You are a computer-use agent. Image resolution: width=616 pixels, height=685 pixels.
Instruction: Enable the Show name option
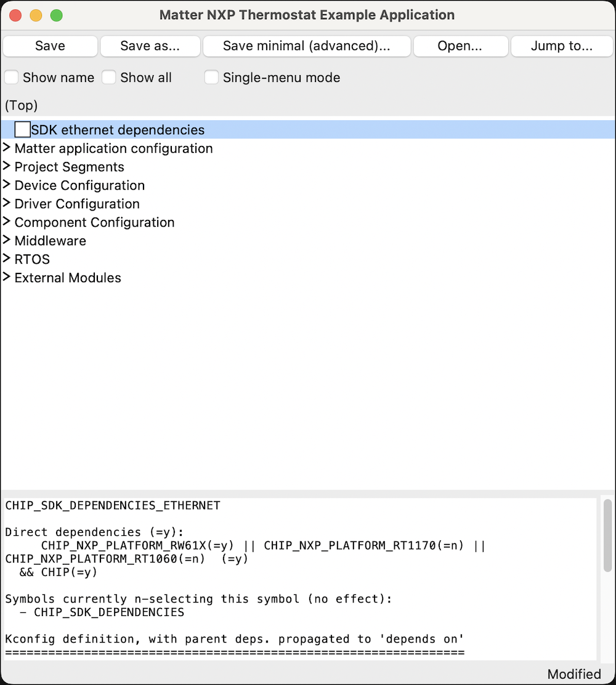[10, 78]
